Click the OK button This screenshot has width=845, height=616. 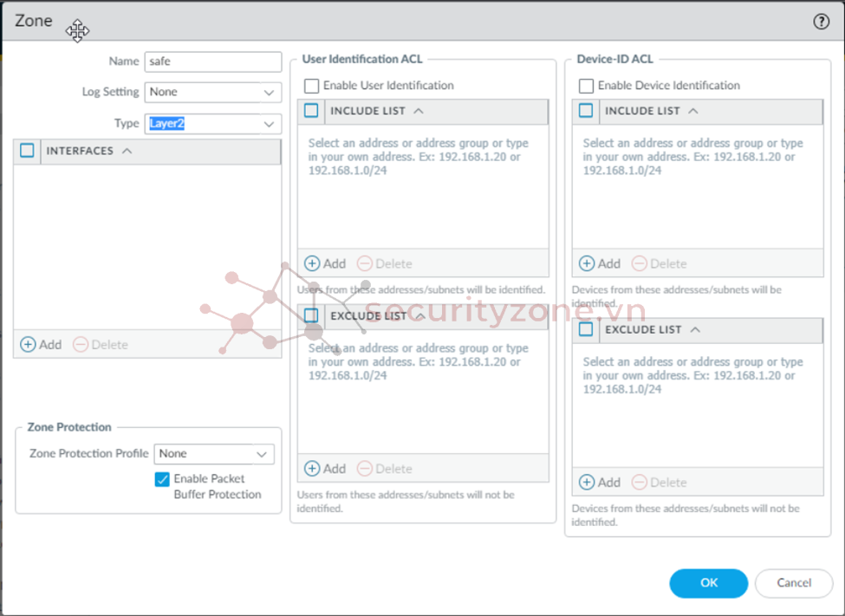(x=708, y=583)
